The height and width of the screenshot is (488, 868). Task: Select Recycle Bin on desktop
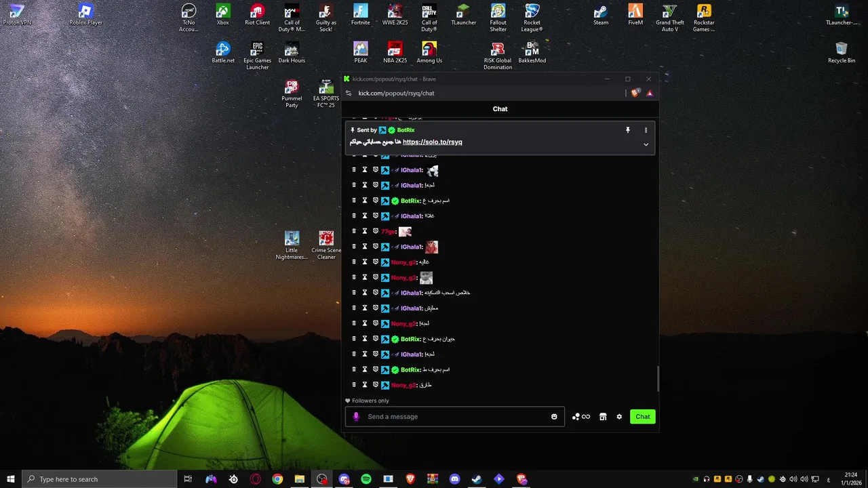click(842, 53)
